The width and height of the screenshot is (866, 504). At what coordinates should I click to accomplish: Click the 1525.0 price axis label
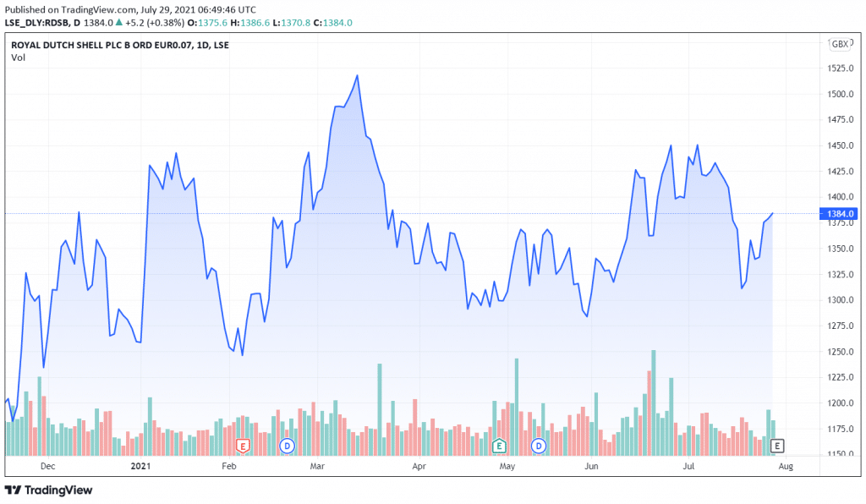point(840,68)
